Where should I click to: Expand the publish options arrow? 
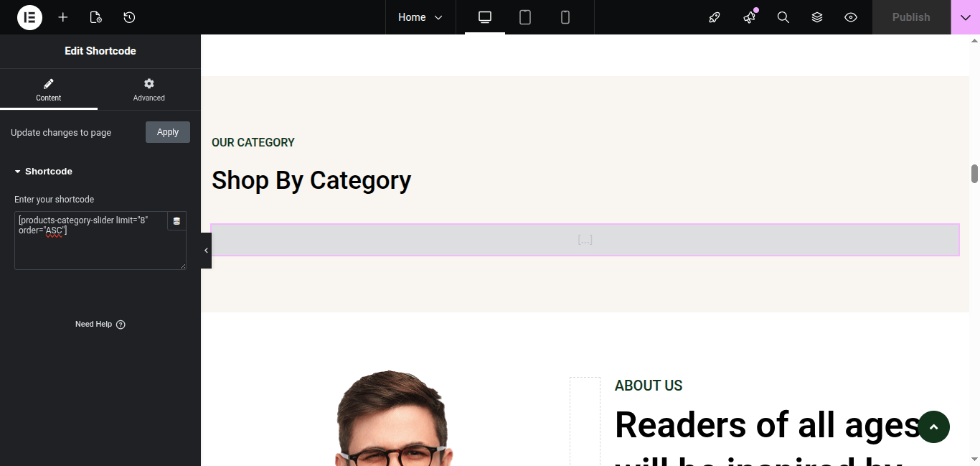click(966, 17)
